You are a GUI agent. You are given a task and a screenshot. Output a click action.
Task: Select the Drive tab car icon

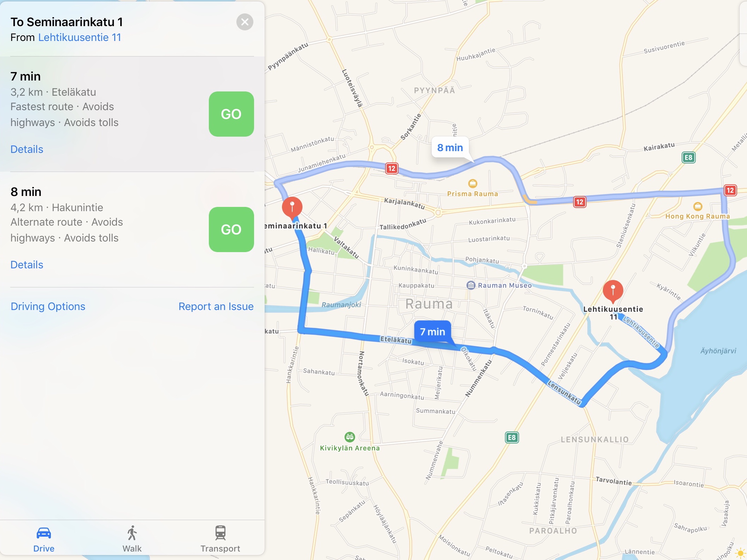[x=44, y=533]
